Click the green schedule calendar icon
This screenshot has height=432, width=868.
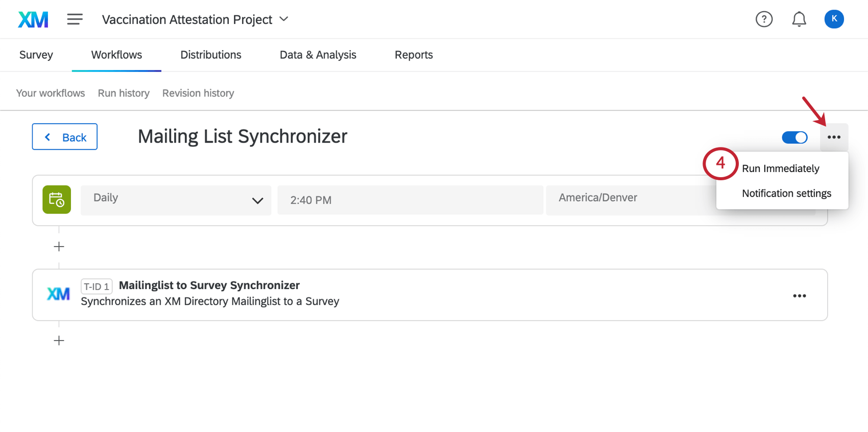57,200
